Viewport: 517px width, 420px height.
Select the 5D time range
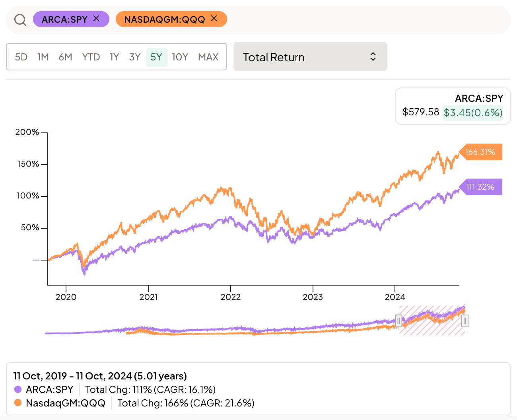coord(21,57)
